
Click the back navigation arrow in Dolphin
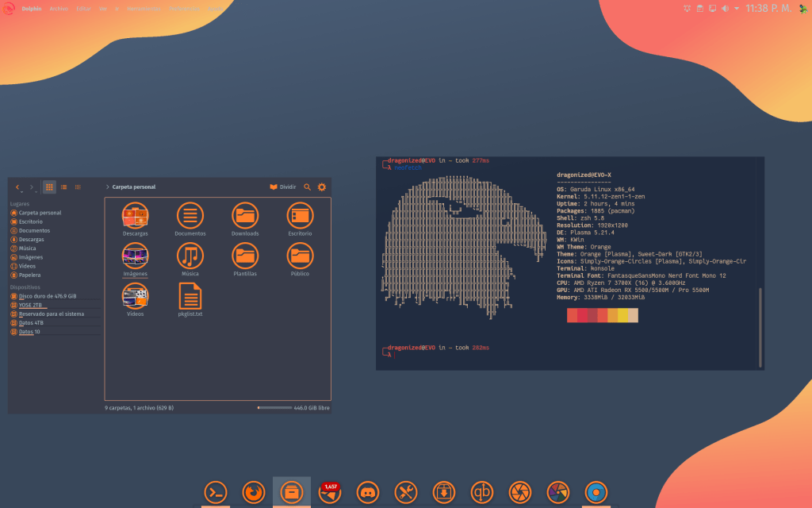click(18, 187)
